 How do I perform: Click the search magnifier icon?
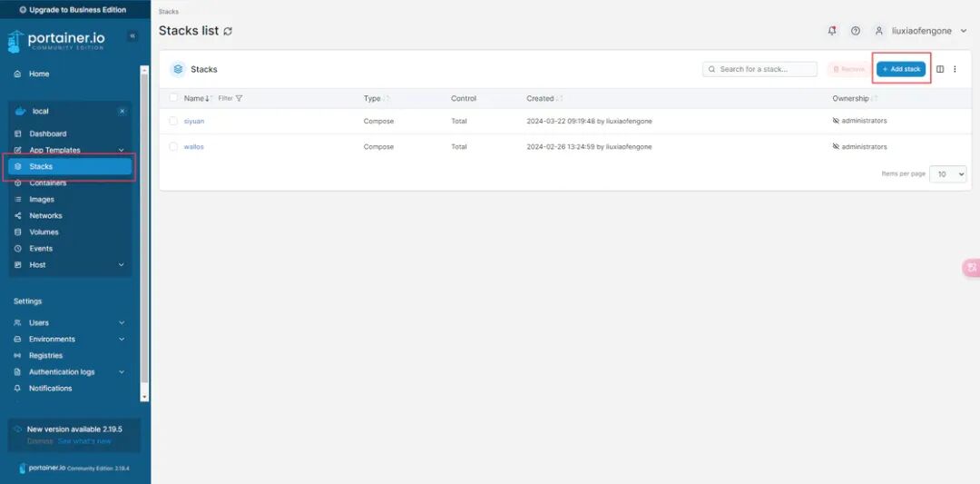coord(712,69)
